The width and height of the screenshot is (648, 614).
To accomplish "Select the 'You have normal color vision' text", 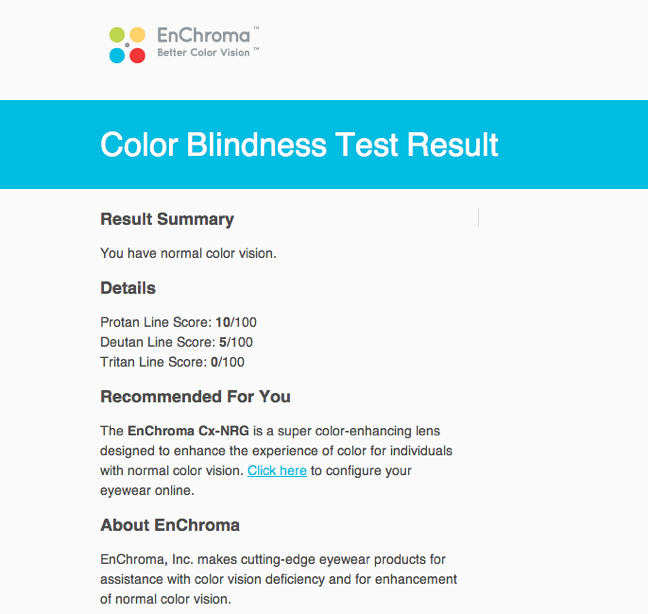I will tap(188, 253).
